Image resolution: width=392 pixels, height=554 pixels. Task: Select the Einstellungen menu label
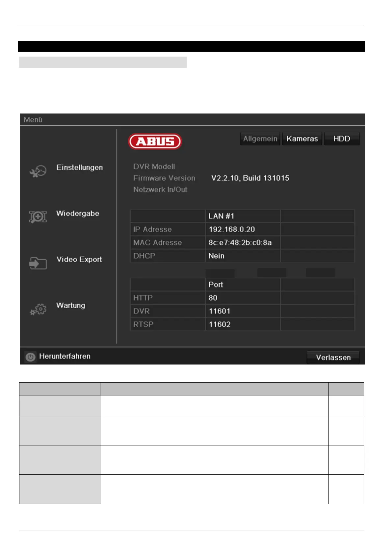pyautogui.click(x=80, y=167)
